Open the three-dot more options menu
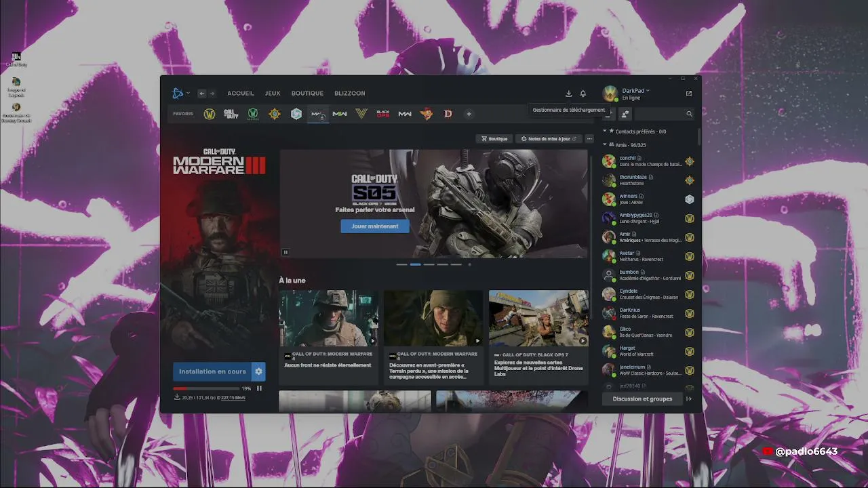868x488 pixels. tap(589, 139)
